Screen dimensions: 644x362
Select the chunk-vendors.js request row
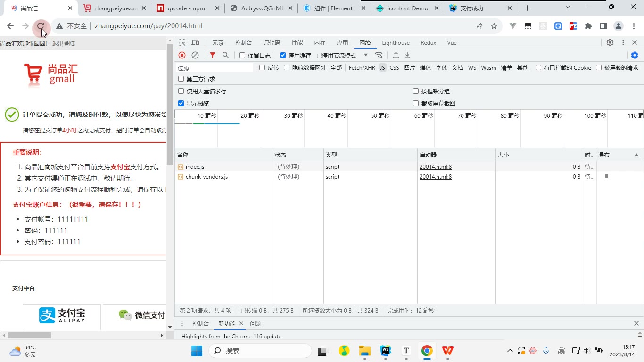[409, 177]
